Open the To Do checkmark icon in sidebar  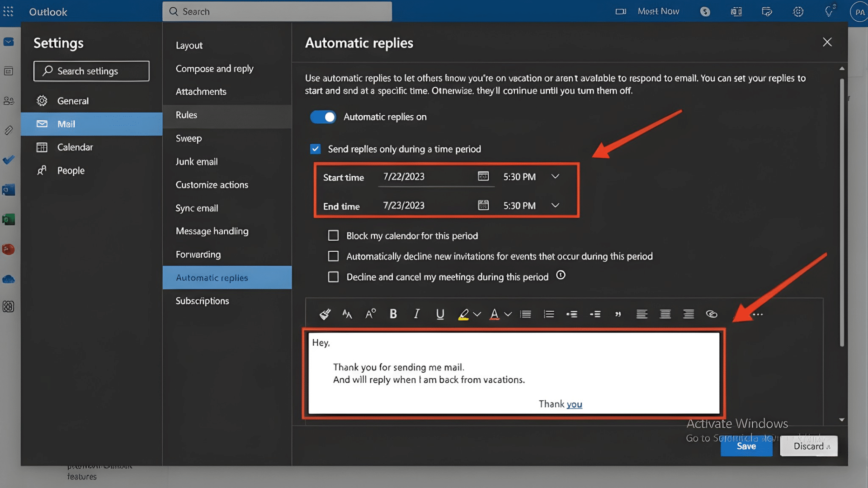9,160
